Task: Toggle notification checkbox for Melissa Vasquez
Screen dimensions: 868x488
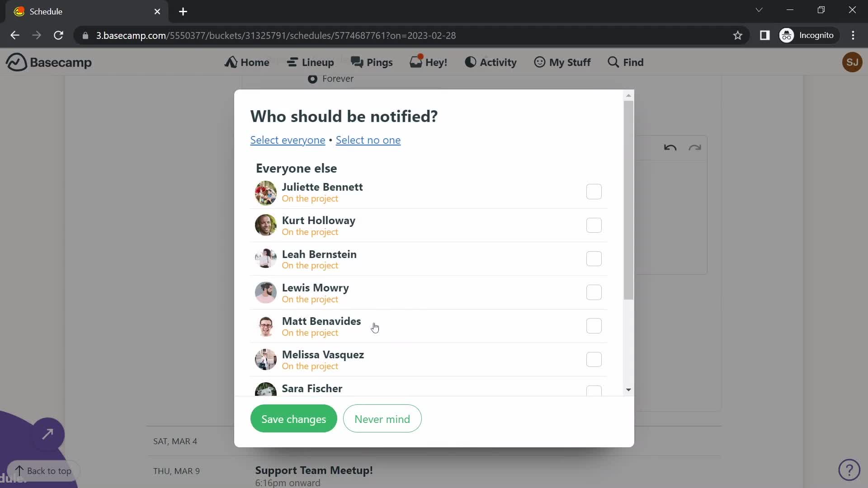Action: point(594,359)
